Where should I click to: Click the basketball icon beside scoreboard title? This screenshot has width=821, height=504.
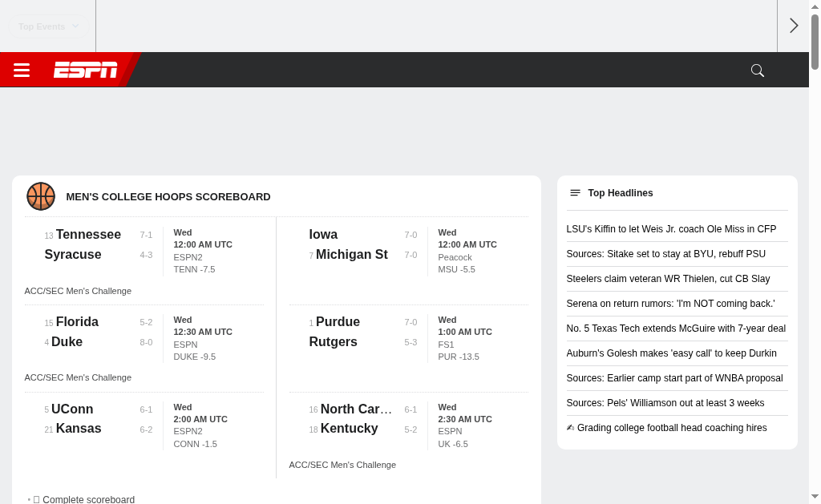pos(41,196)
